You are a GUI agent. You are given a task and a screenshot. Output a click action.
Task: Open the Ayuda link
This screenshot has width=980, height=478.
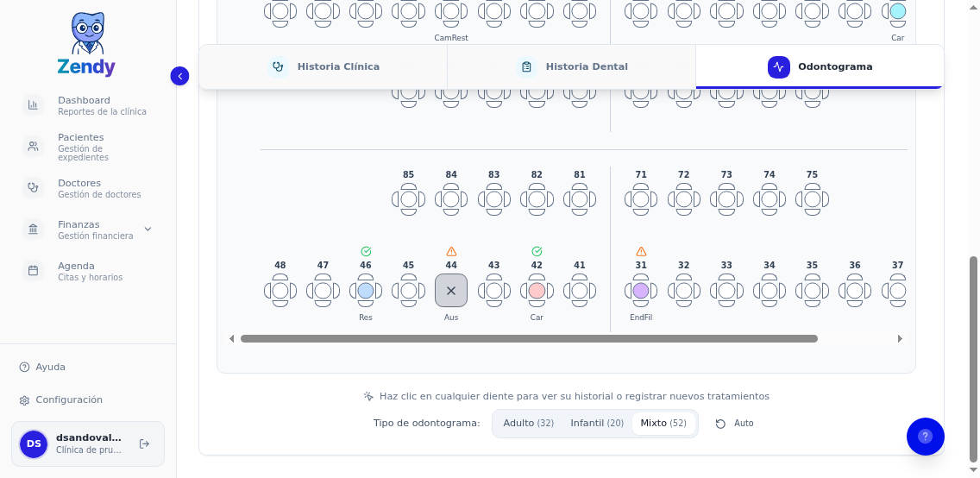[42, 367]
